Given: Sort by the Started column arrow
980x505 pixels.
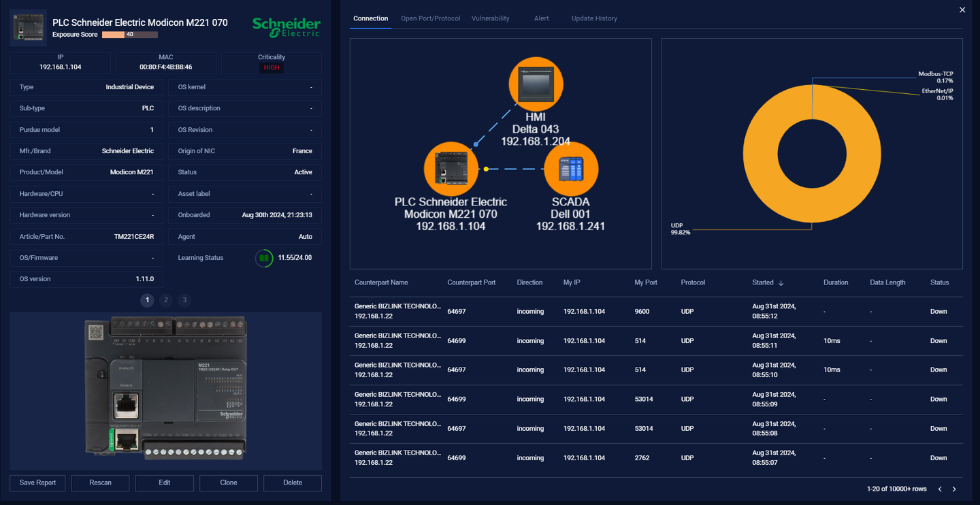Looking at the screenshot, I should 781,282.
